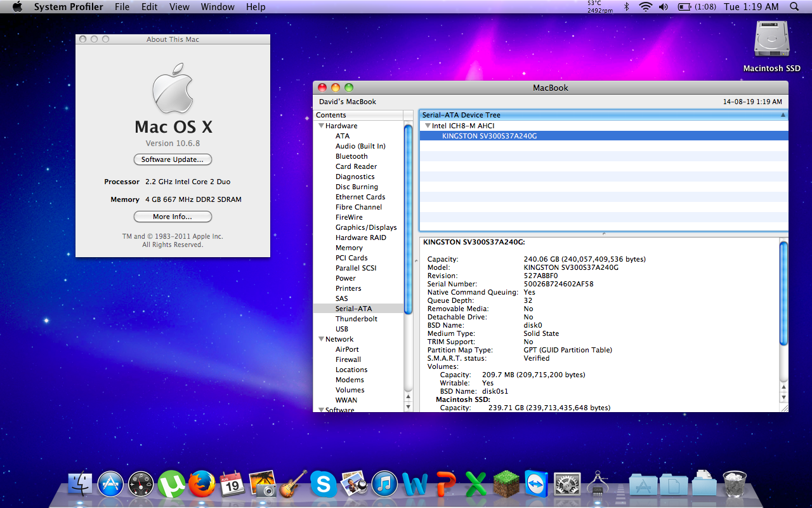Screen dimensions: 812x508
Task: Toggle the Software section disclosure triangle
Action: click(320, 410)
